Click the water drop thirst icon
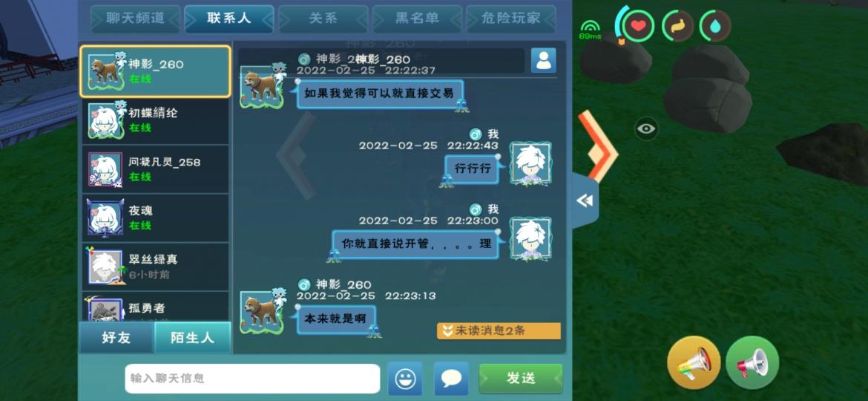This screenshot has height=401, width=868. [715, 25]
